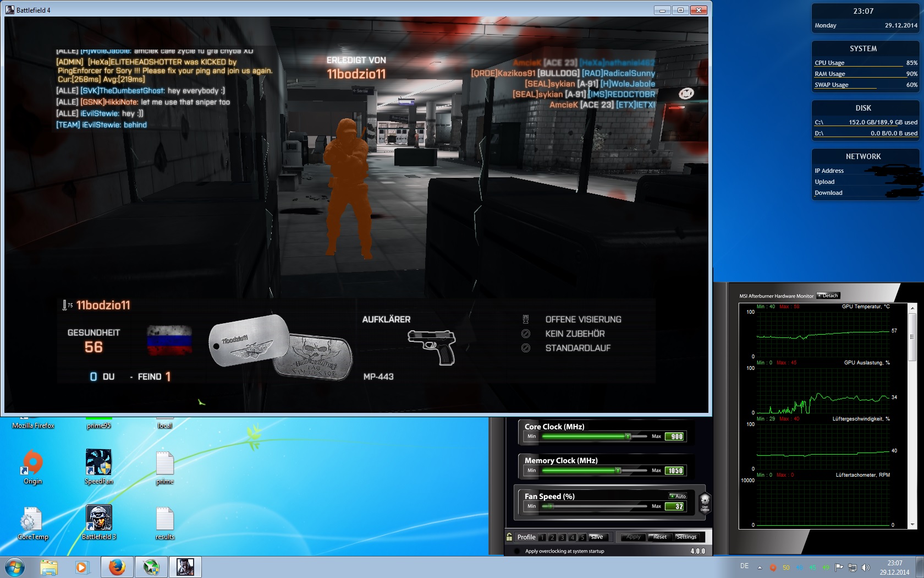924x578 pixels.
Task: Select Afterburner profile slot 4
Action: click(572, 537)
